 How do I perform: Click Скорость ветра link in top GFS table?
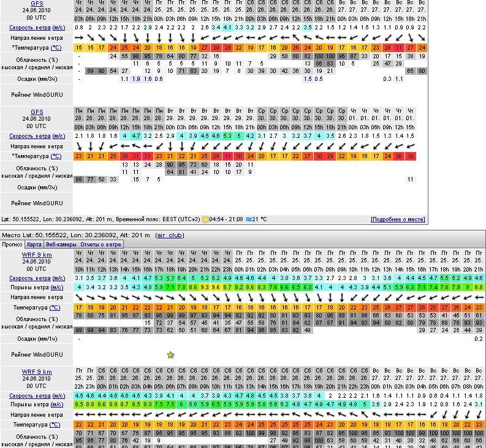29,28
